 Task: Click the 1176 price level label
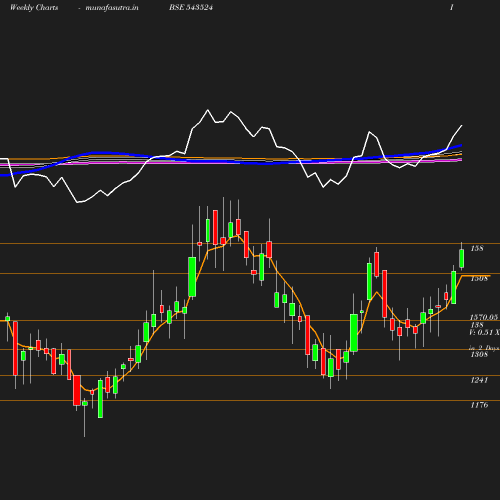(x=479, y=405)
